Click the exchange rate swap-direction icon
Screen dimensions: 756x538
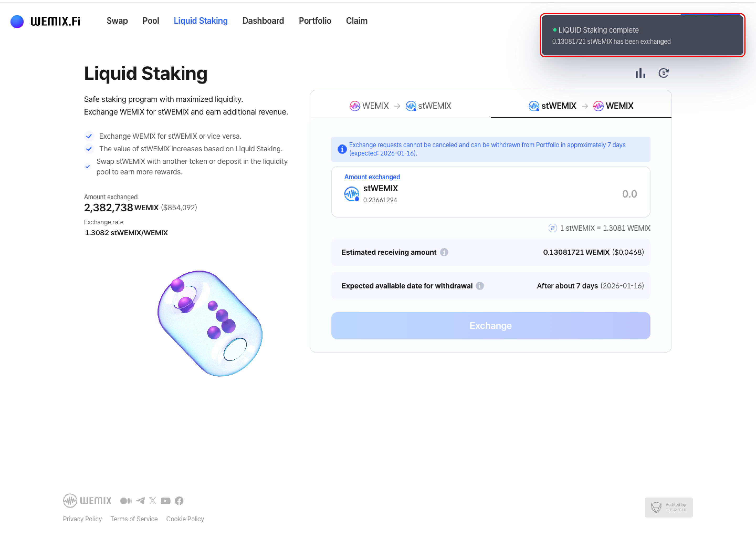click(553, 228)
